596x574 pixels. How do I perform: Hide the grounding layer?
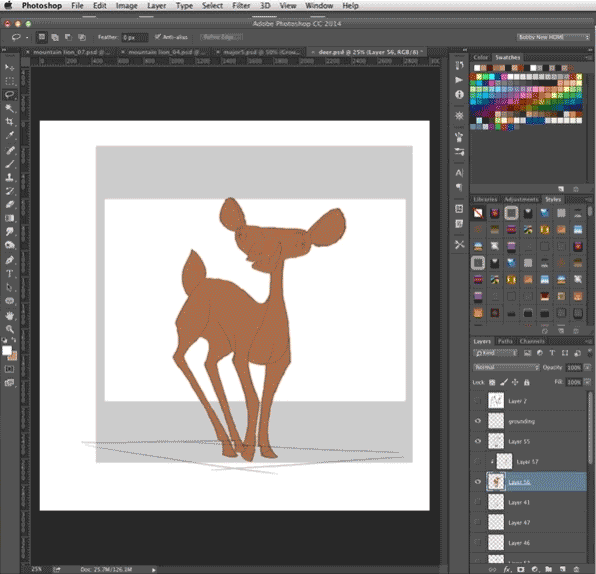[478, 421]
